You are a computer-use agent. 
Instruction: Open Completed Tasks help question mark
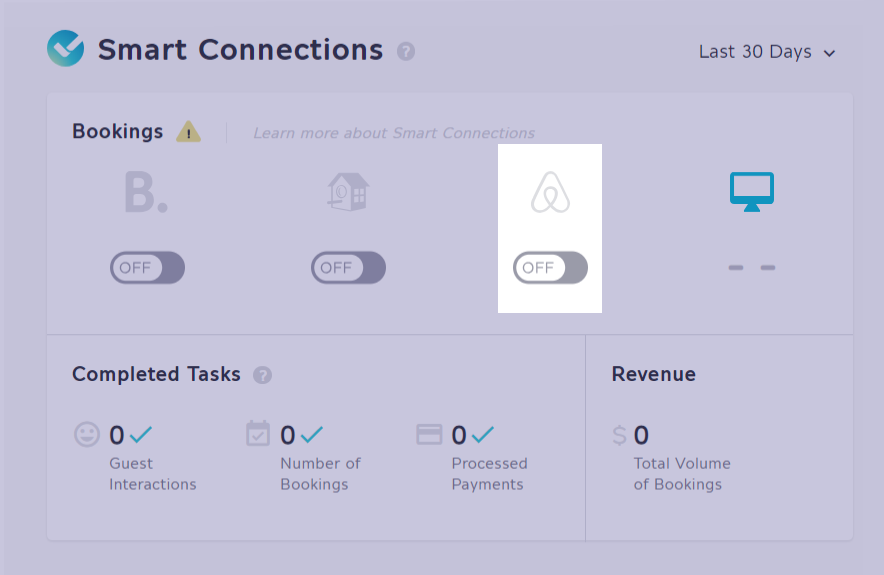tap(262, 375)
